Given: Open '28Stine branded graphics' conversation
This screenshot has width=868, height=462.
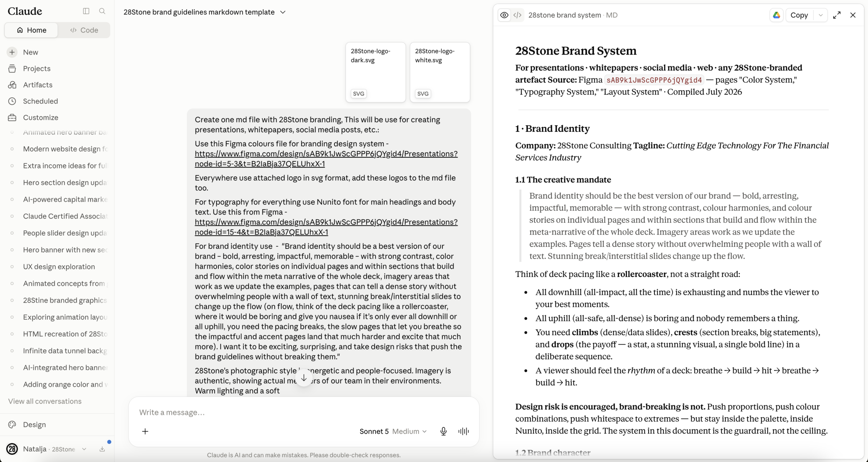Looking at the screenshot, I should (x=57, y=300).
